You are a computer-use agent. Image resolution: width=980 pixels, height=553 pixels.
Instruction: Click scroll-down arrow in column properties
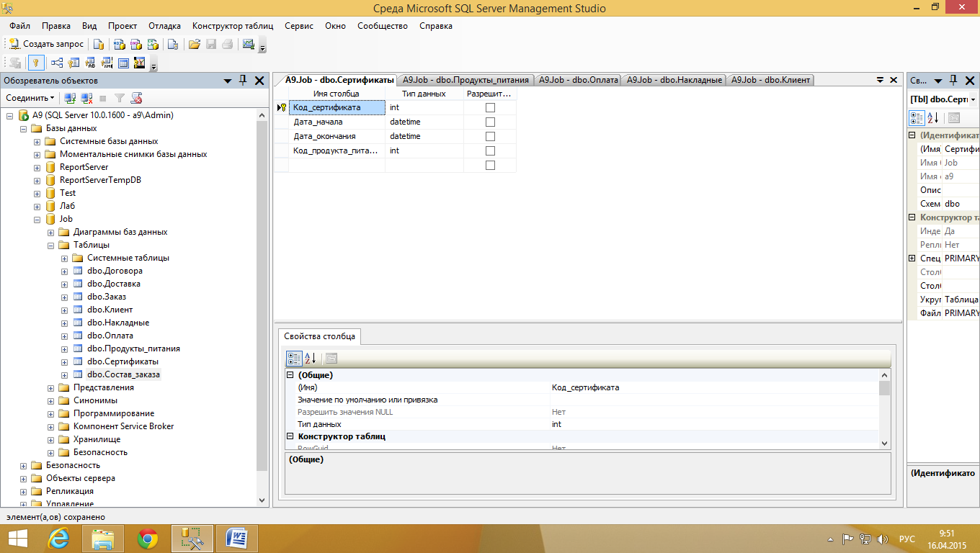(885, 444)
